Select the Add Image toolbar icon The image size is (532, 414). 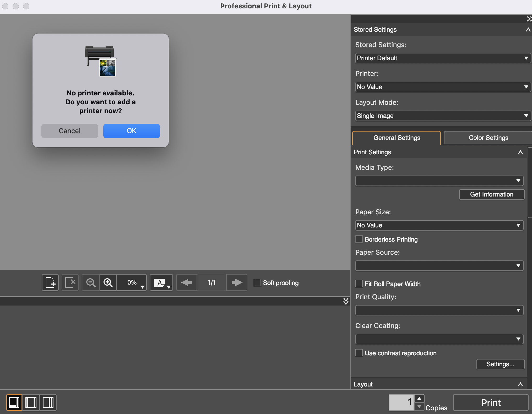tap(50, 282)
